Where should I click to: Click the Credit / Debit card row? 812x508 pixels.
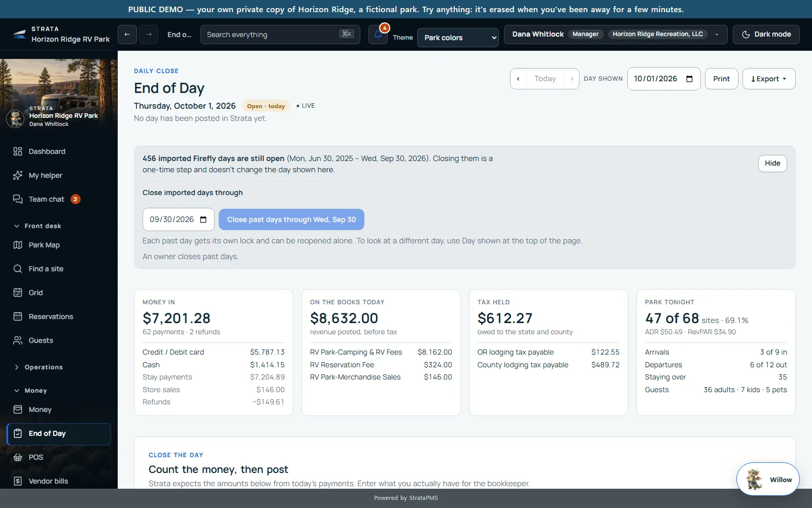pyautogui.click(x=214, y=352)
